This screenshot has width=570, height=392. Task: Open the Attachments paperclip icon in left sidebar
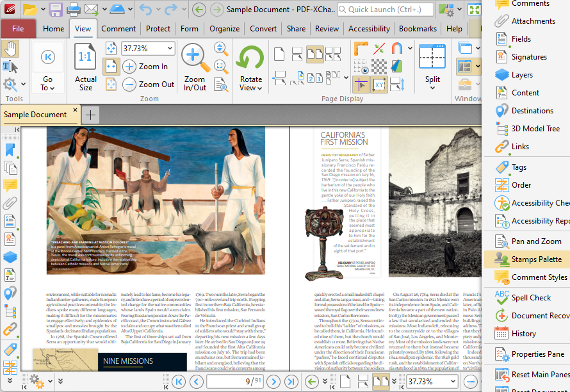tap(10, 203)
